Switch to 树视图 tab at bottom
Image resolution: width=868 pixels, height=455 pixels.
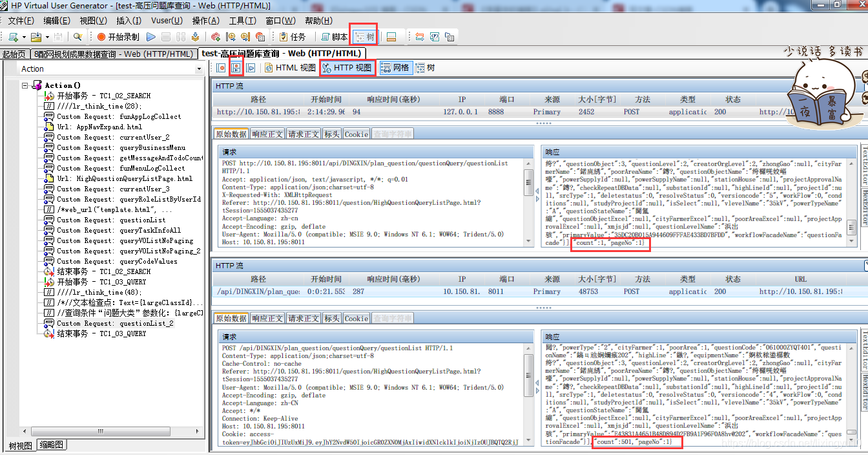[21, 445]
